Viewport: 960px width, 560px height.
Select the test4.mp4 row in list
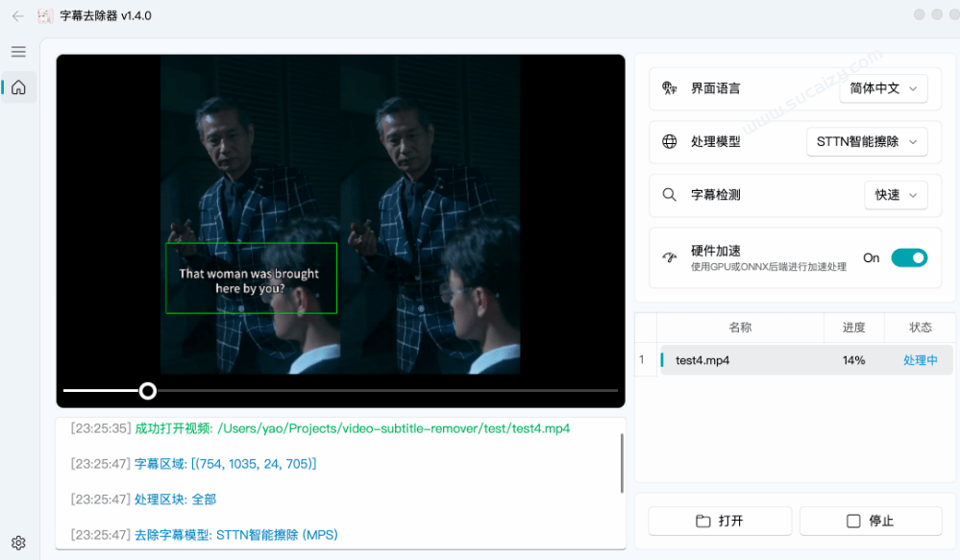(x=740, y=360)
